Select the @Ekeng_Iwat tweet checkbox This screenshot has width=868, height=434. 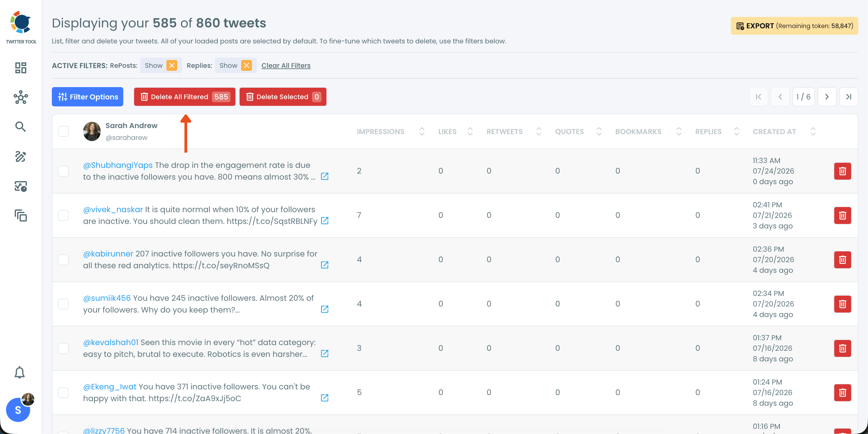(x=63, y=392)
